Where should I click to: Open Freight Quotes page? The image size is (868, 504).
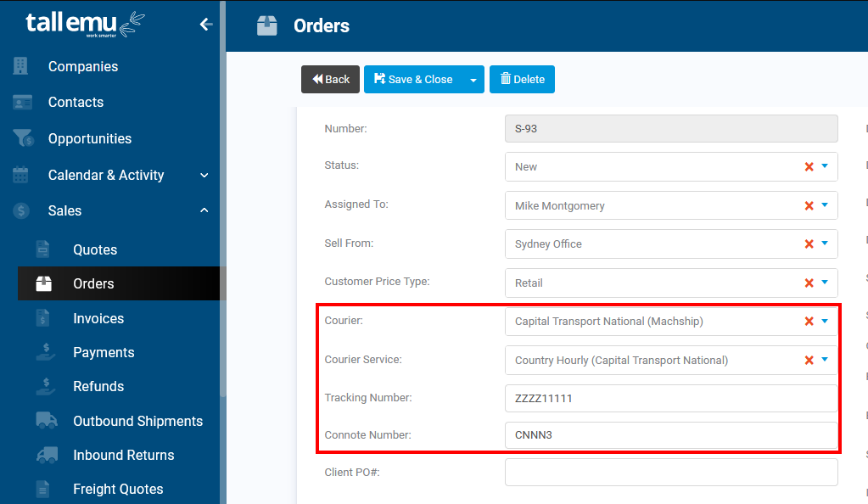[x=118, y=489]
